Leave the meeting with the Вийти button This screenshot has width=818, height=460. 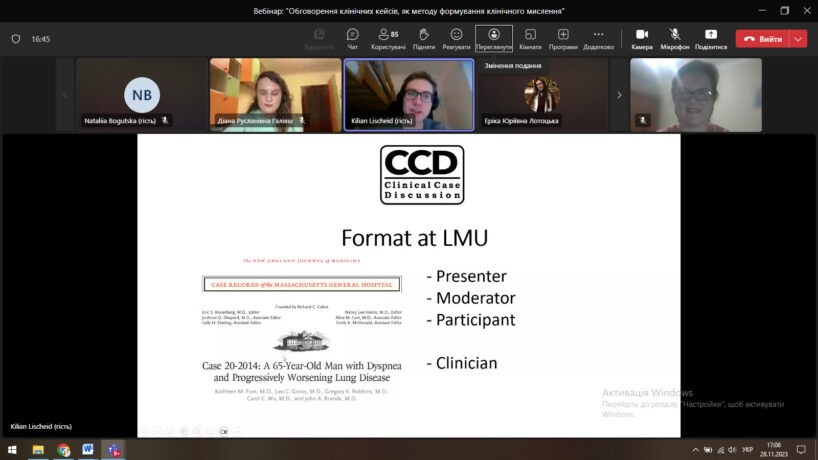pyautogui.click(x=762, y=39)
